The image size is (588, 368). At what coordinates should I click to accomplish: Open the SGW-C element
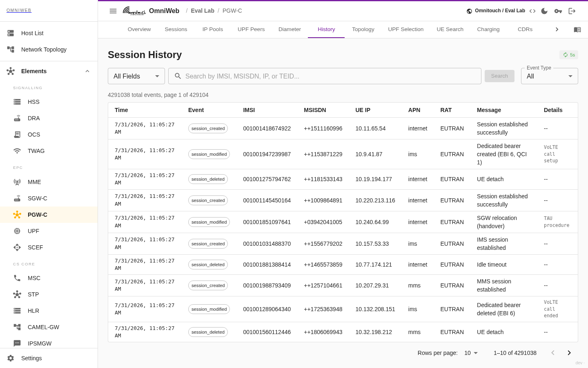(x=49, y=198)
